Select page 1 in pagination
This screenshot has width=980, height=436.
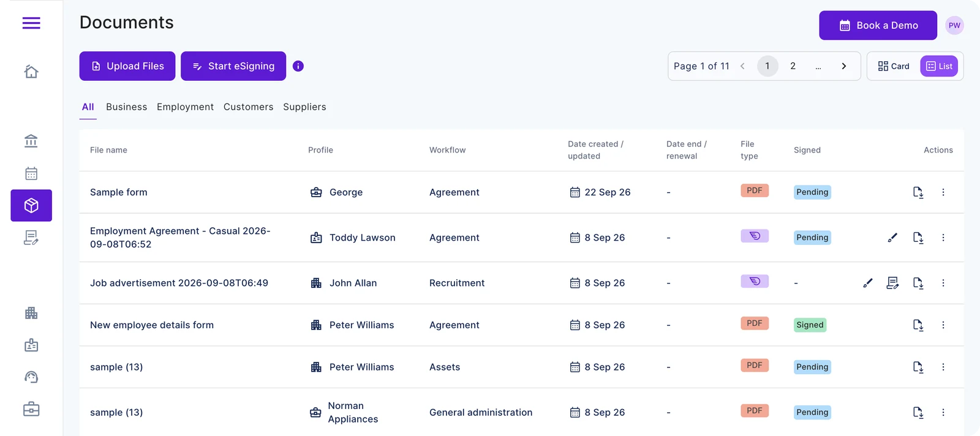pos(767,66)
